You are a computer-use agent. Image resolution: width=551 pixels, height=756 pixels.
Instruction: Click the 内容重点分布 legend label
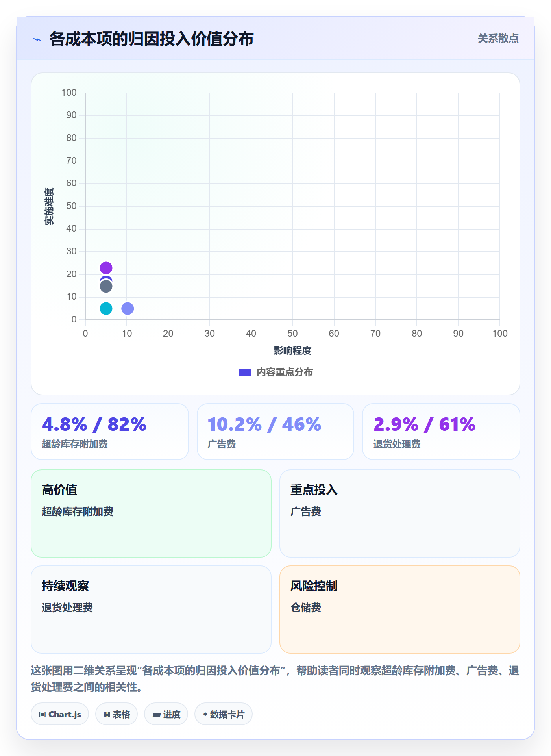tap(285, 372)
